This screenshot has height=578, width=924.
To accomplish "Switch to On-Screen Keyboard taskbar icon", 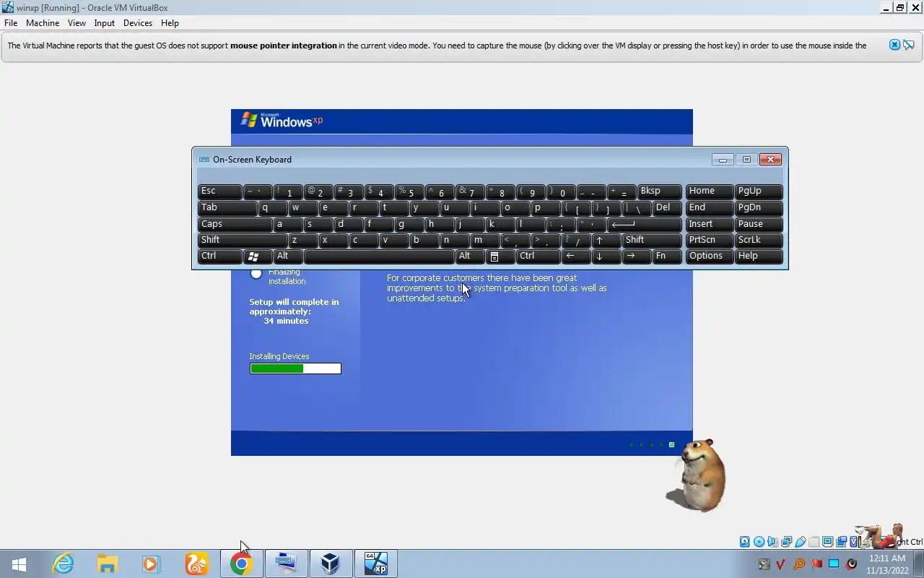I will coord(286,564).
